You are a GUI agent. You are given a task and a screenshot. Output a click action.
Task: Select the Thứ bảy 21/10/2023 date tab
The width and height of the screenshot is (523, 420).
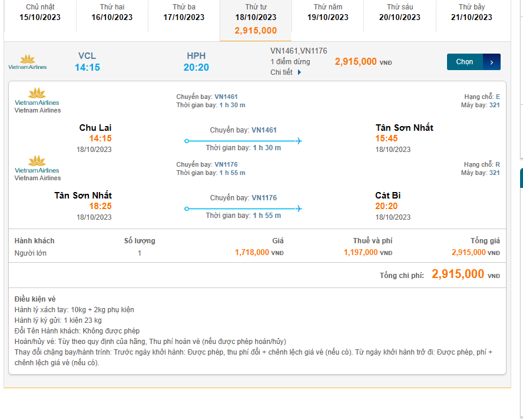472,12
